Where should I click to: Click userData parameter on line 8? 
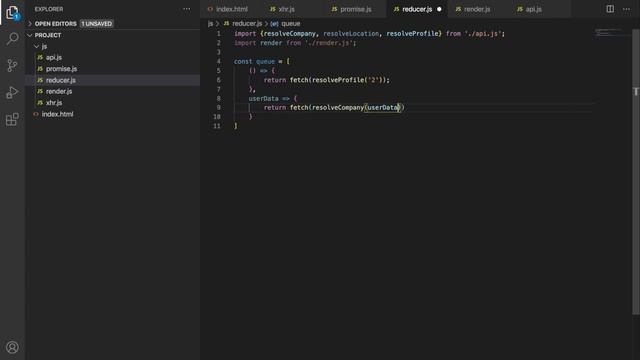tap(263, 98)
